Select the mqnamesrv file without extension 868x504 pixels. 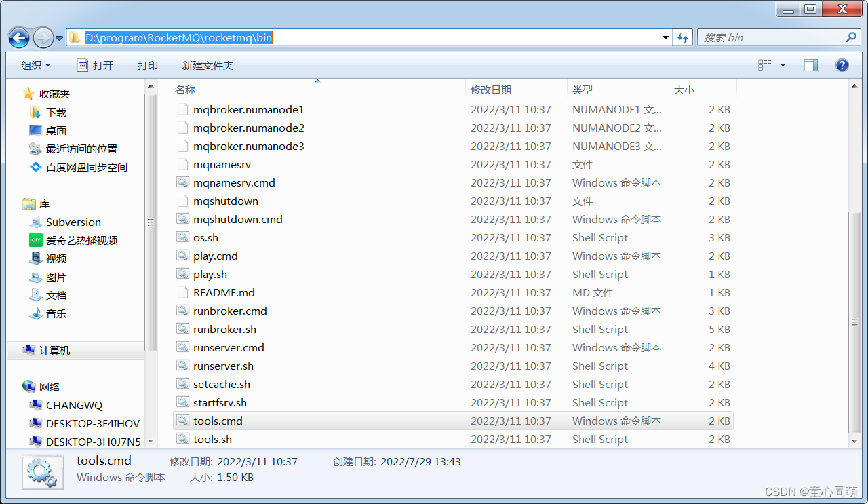point(222,164)
